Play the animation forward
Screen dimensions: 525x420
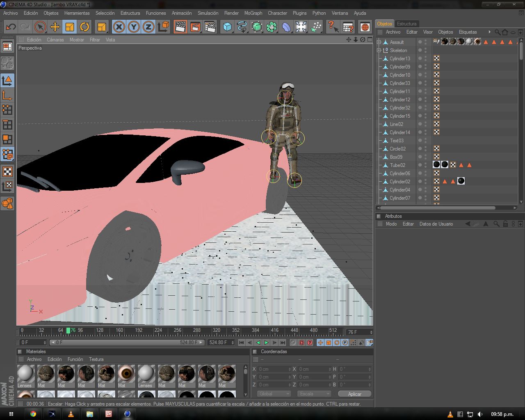pyautogui.click(x=267, y=342)
